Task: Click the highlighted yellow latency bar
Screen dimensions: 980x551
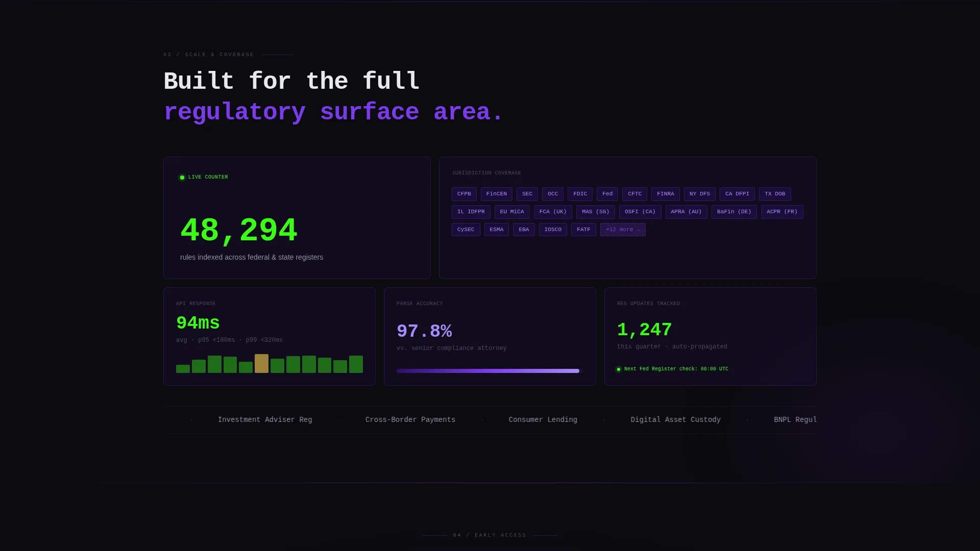Action: [x=261, y=363]
